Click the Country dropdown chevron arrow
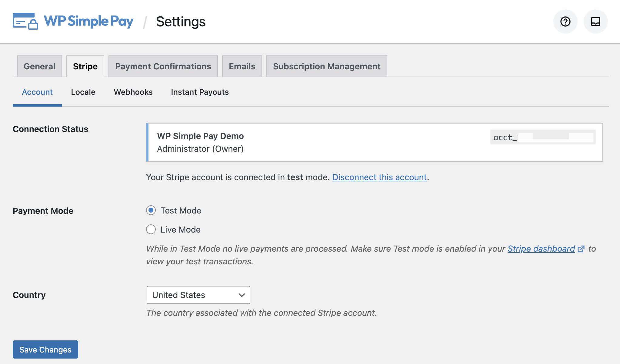The image size is (620, 364). pyautogui.click(x=242, y=295)
